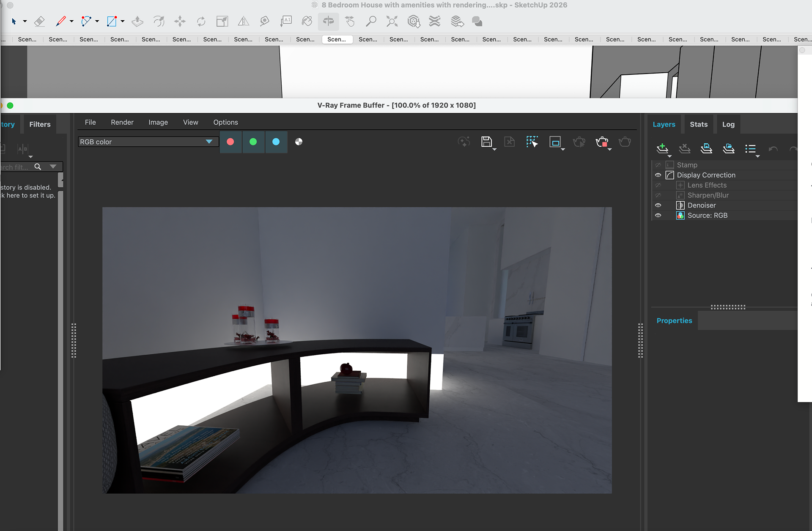Select the Move tool in SketchUp

[180, 21]
